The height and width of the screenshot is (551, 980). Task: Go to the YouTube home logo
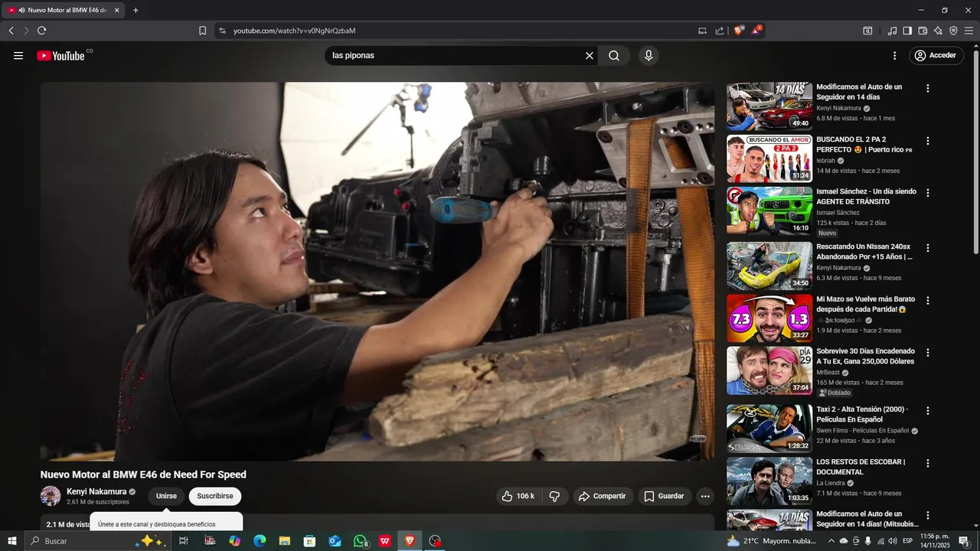(x=61, y=56)
